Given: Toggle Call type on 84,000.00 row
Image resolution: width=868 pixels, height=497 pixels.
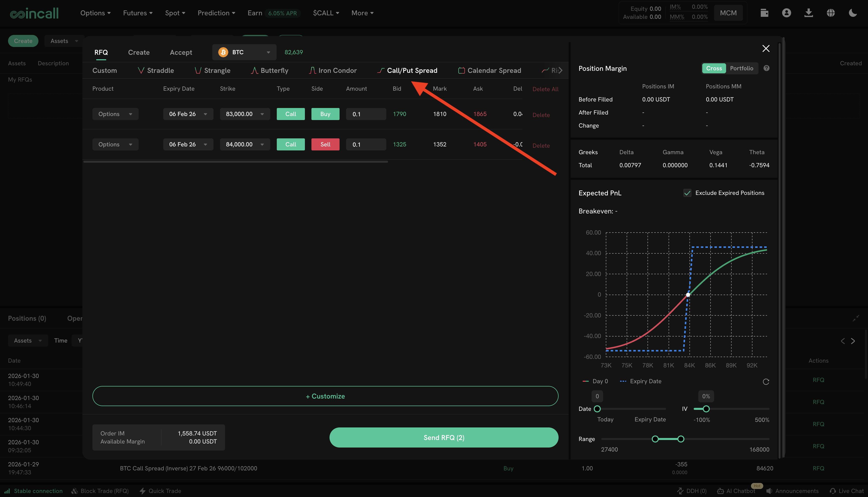Looking at the screenshot, I should pos(291,144).
